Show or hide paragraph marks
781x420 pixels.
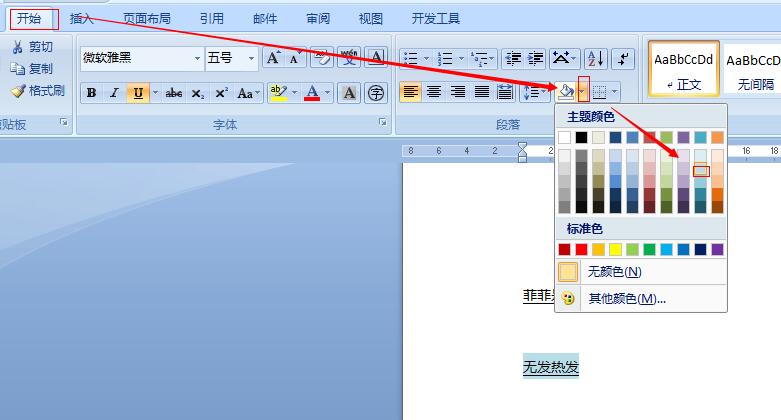[623, 59]
